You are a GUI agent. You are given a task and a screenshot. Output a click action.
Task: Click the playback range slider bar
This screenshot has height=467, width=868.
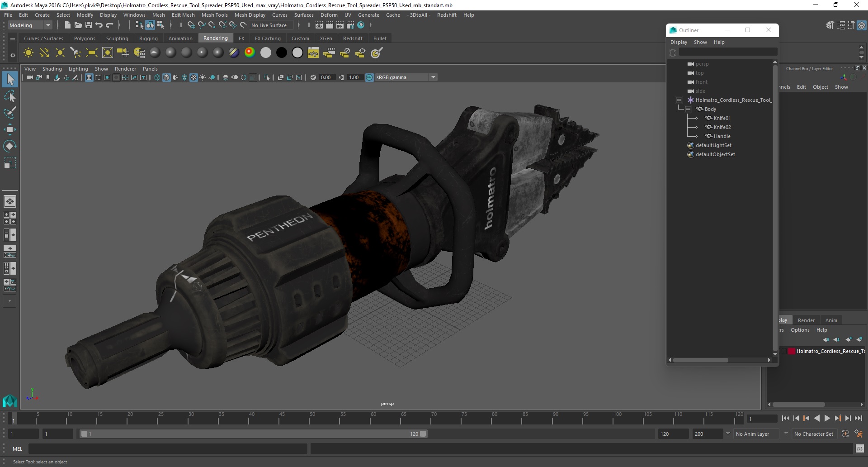(x=253, y=434)
